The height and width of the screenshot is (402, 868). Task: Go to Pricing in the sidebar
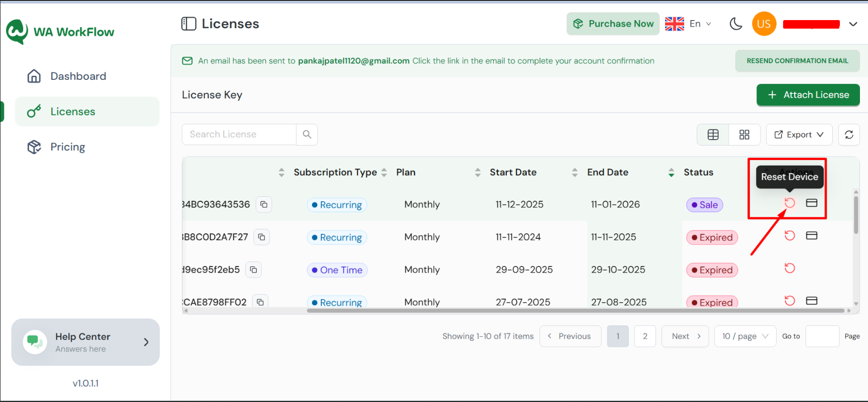point(68,147)
